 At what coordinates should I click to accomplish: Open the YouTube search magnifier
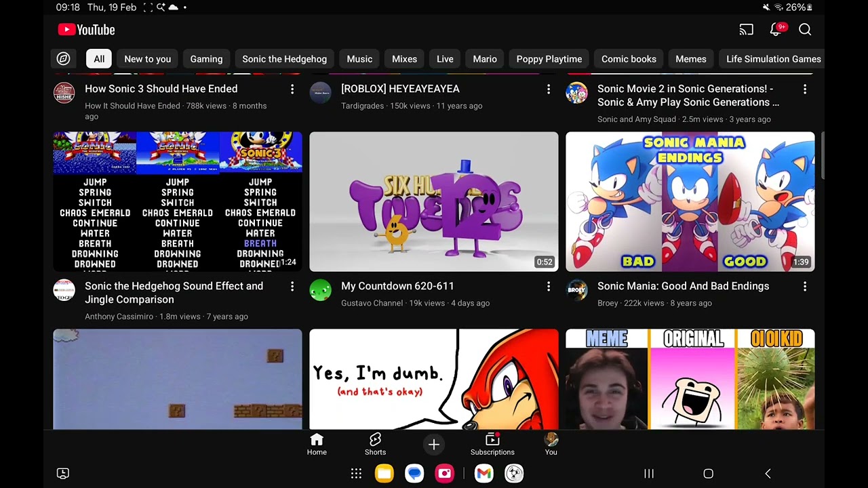pos(805,30)
